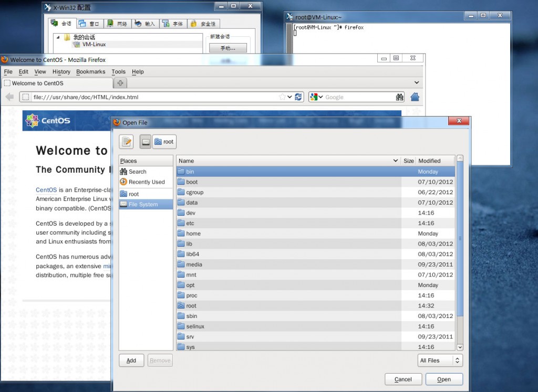Click the Welcome to CentOS tab
Image resolution: width=538 pixels, height=392 pixels.
(x=57, y=83)
